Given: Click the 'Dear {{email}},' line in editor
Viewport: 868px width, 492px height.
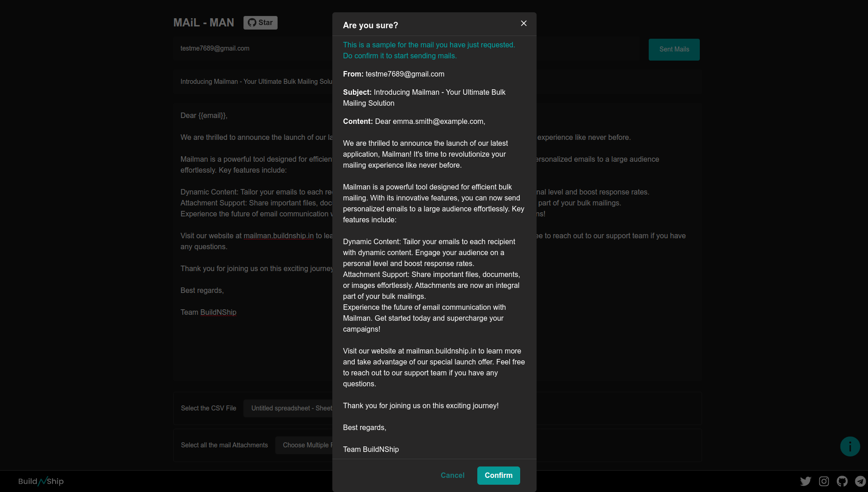Looking at the screenshot, I should tap(204, 115).
